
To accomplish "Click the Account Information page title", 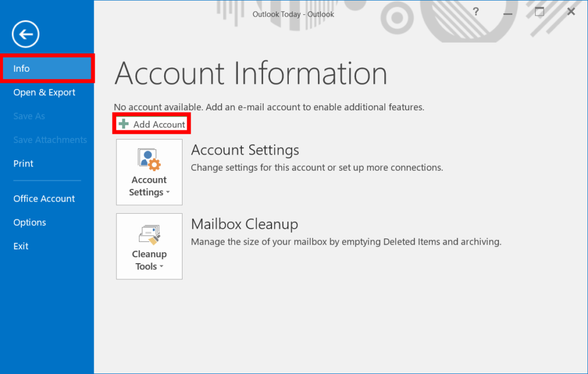I will [x=251, y=73].
